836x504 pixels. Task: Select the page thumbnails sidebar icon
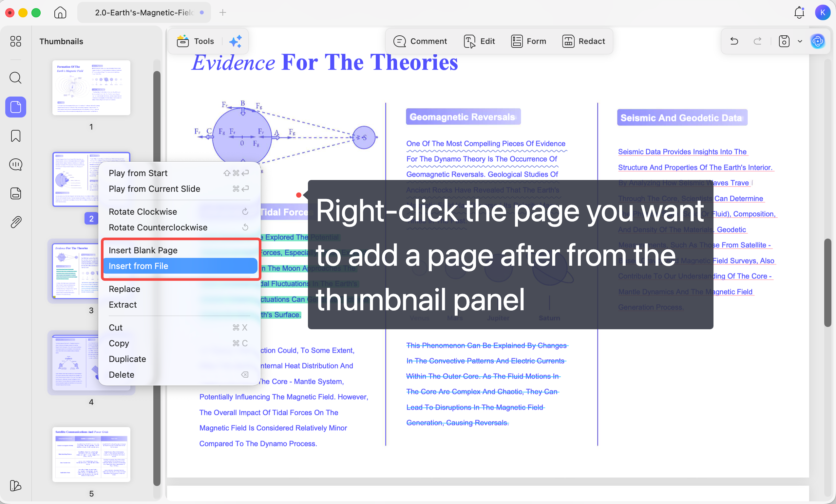click(x=16, y=107)
